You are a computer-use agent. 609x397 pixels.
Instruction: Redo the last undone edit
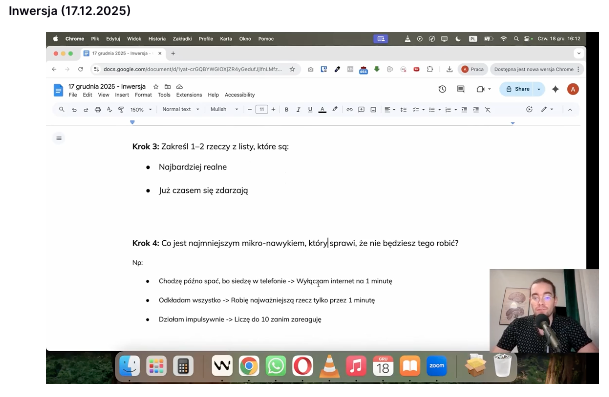point(86,110)
